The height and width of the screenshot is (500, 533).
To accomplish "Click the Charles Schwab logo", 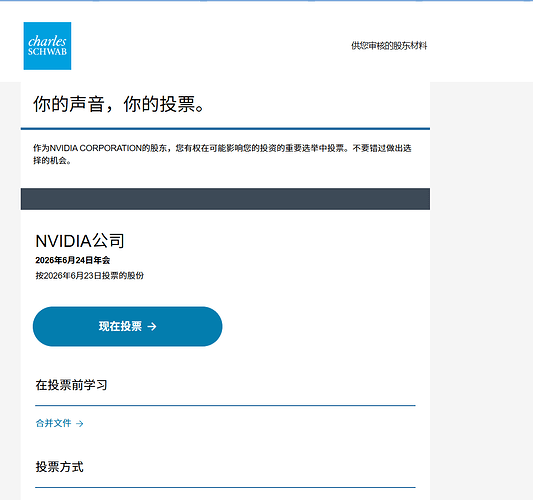I will tap(47, 46).
